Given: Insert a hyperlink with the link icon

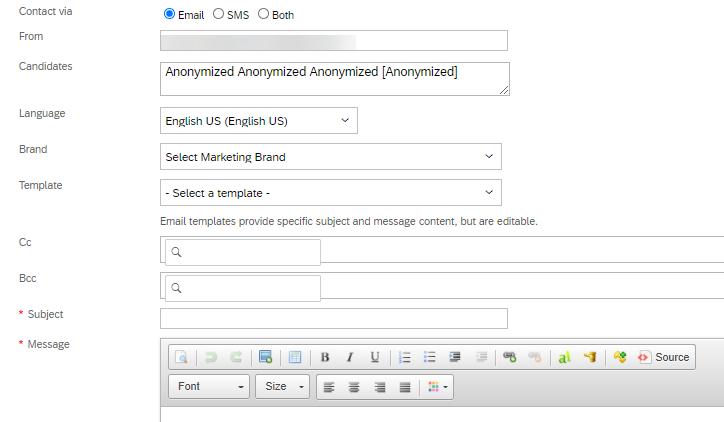Looking at the screenshot, I should click(510, 357).
